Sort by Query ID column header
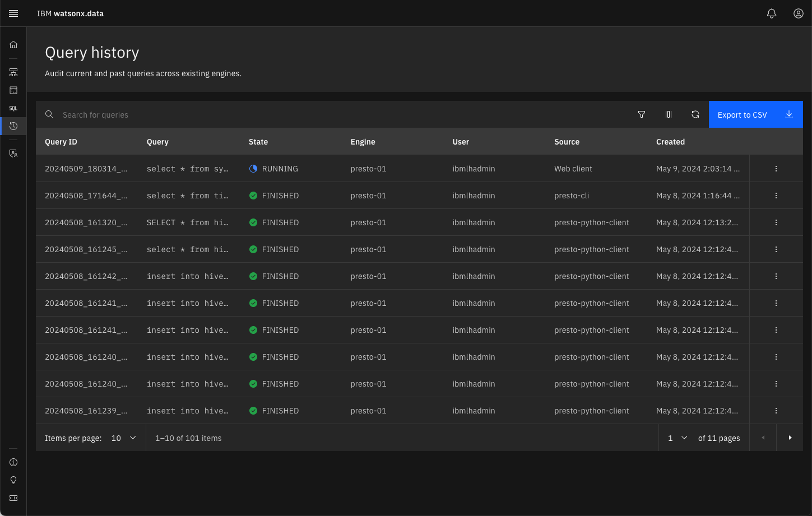Image resolution: width=812 pixels, height=516 pixels. click(x=61, y=142)
